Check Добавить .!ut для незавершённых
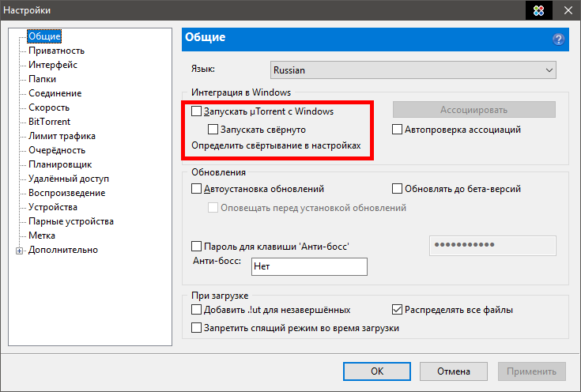Viewport: 581px width, 392px height. click(196, 309)
